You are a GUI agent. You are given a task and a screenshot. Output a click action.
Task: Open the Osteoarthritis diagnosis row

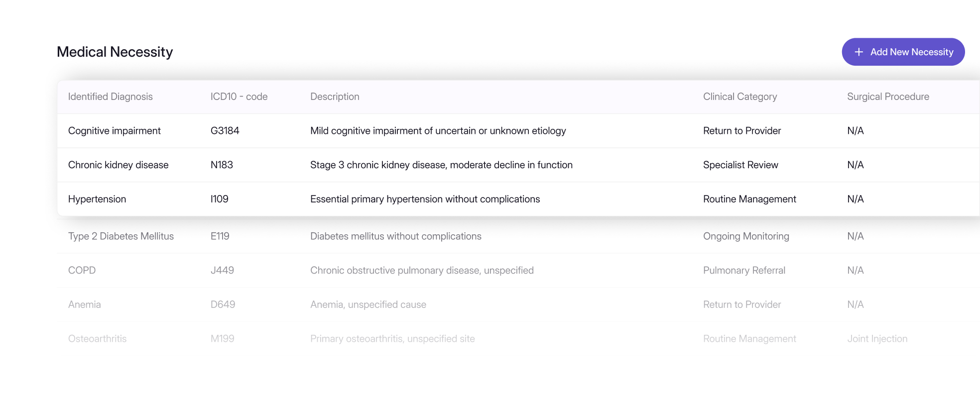point(518,339)
